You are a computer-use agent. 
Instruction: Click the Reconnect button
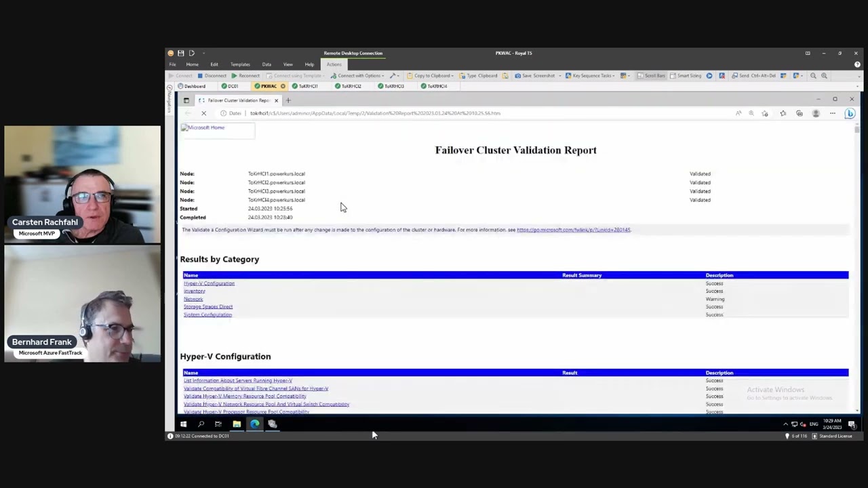pyautogui.click(x=245, y=76)
